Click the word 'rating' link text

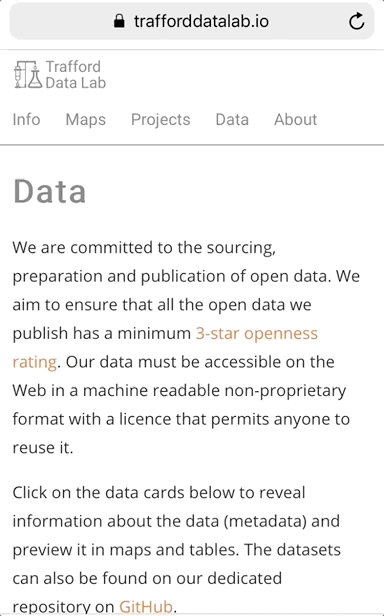tap(35, 362)
